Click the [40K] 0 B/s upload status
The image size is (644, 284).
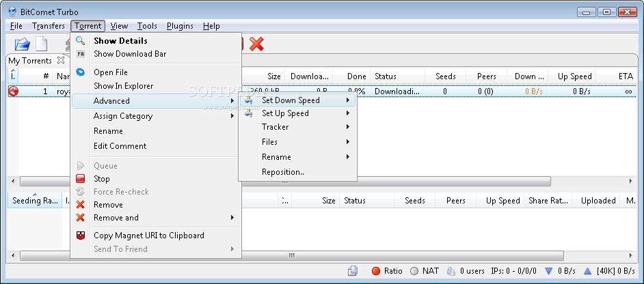pos(616,271)
